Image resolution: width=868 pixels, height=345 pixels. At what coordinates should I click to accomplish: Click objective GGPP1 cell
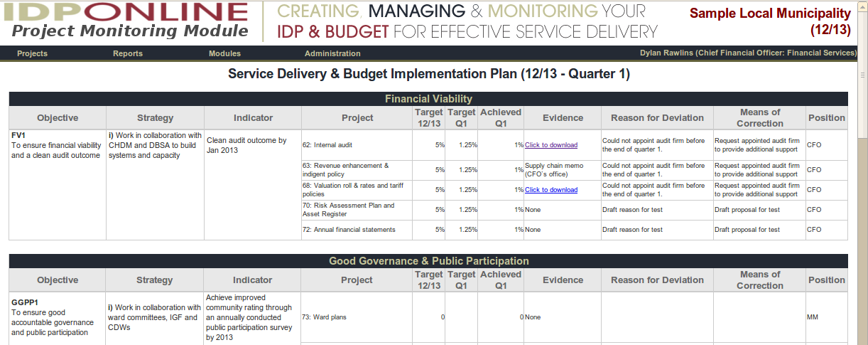click(58, 317)
